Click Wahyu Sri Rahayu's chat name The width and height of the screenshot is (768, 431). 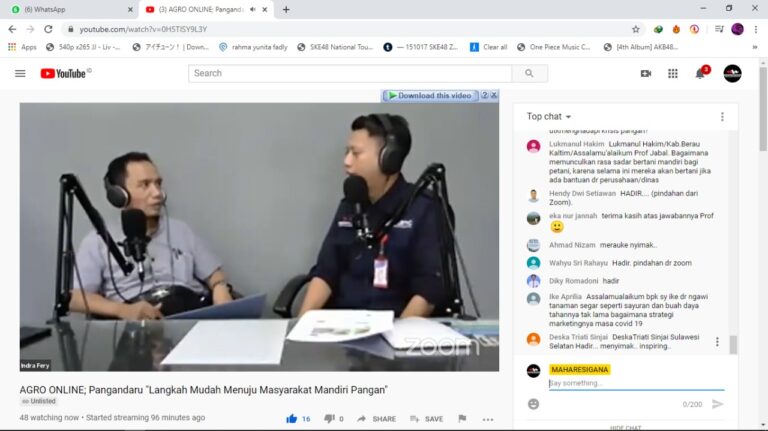tap(578, 263)
